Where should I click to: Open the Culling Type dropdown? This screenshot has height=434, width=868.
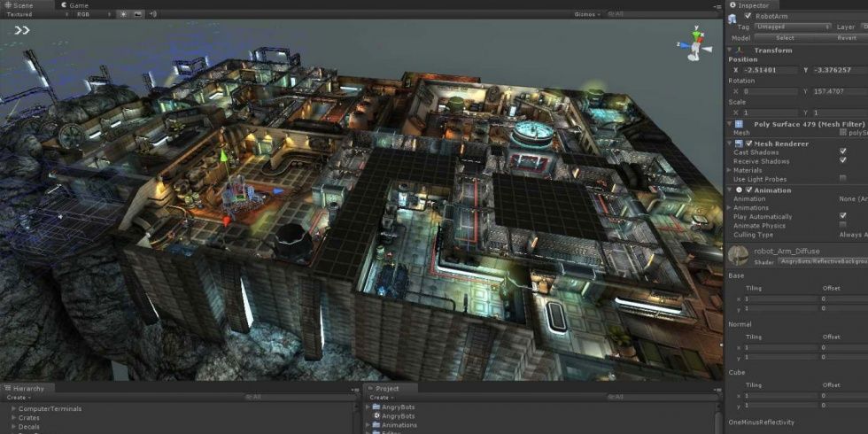click(852, 235)
